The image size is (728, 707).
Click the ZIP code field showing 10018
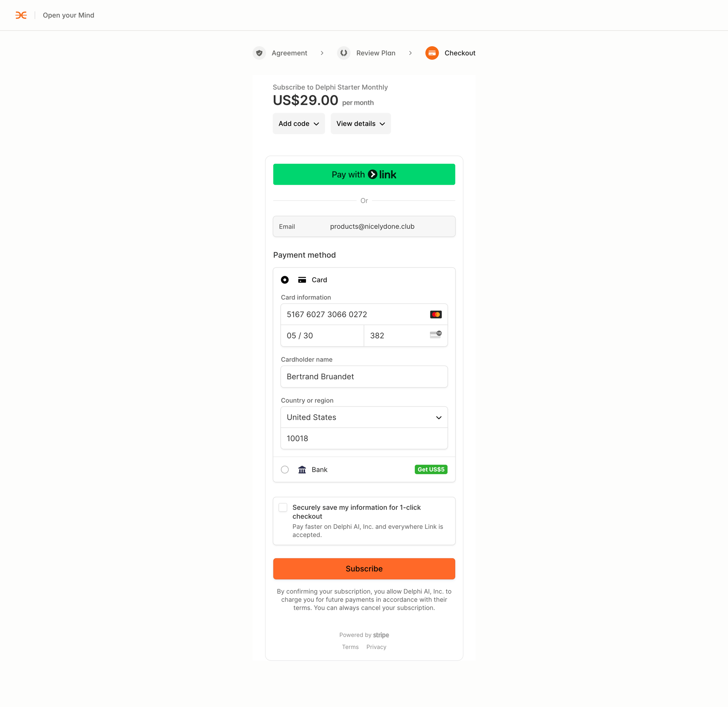[364, 438]
